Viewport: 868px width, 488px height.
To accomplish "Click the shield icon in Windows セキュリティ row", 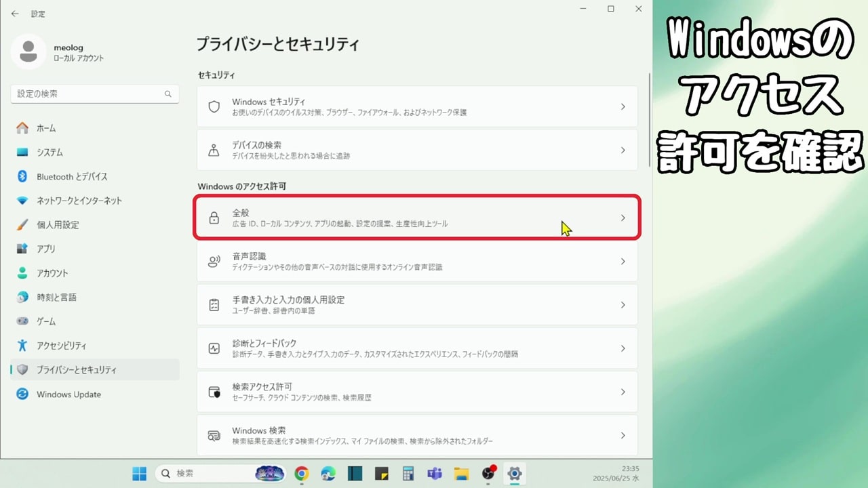I will click(x=214, y=106).
